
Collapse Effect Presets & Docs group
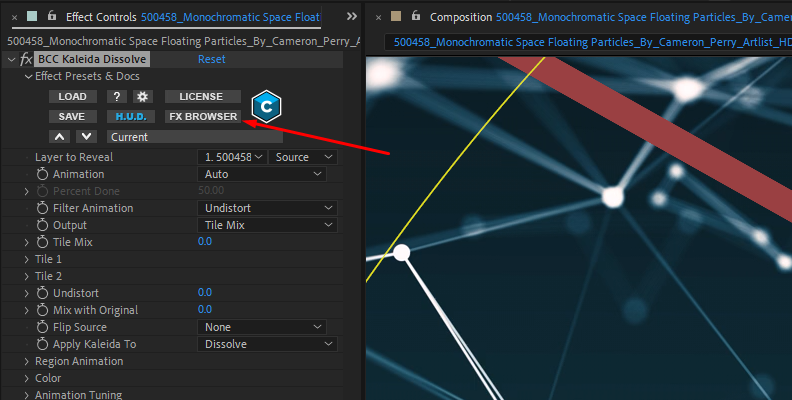coord(28,76)
